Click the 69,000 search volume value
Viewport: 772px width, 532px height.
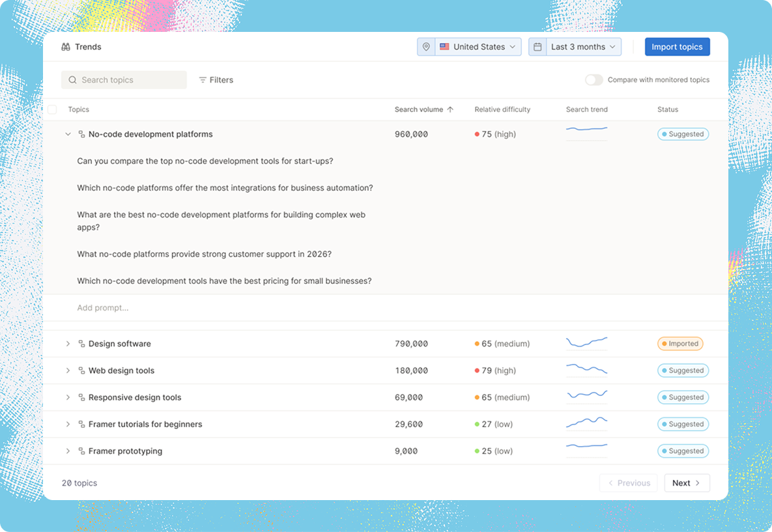click(x=408, y=398)
